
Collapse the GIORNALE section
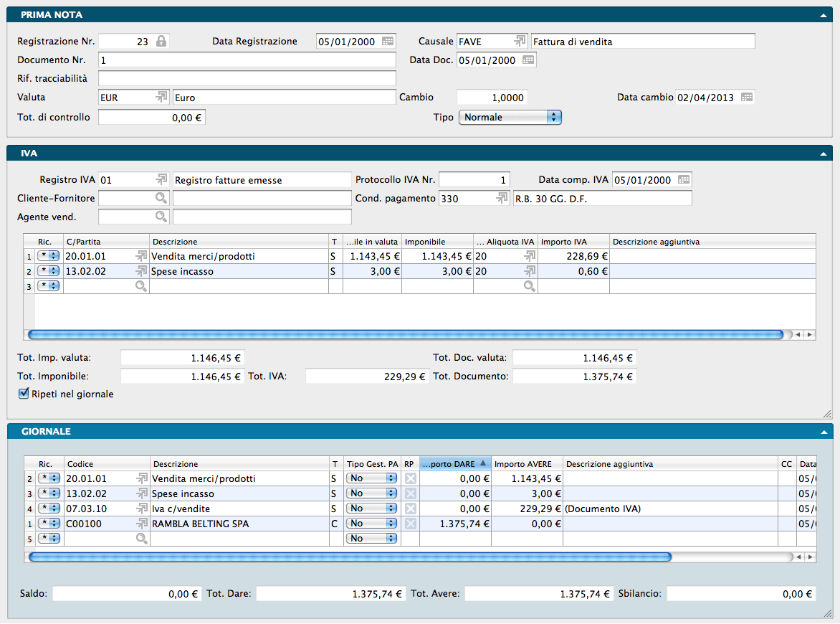824,432
